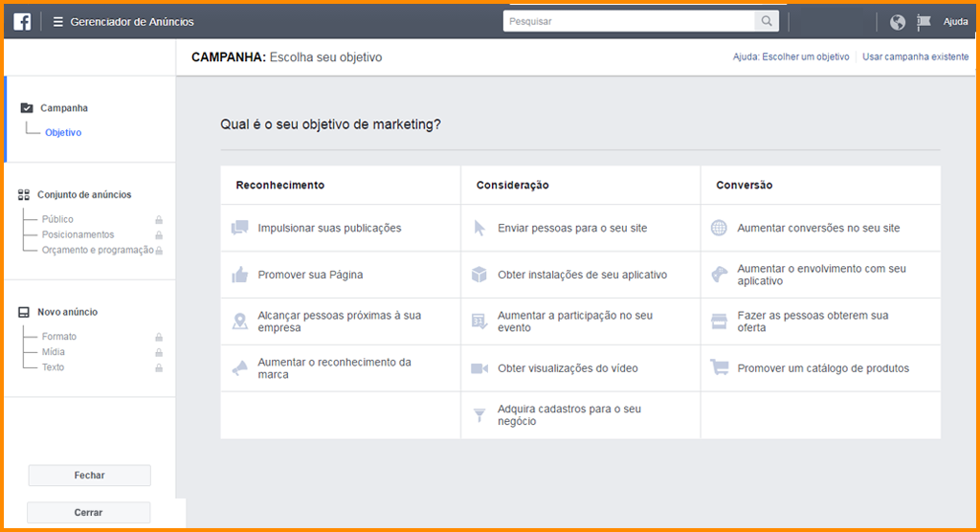Click Usar campanha existente link
980x532 pixels.
click(x=915, y=57)
